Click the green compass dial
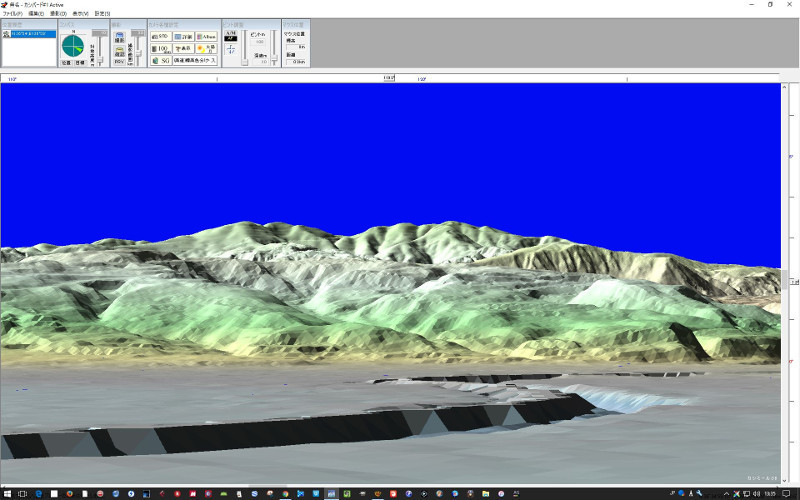This screenshot has height=500, width=800. [73, 46]
